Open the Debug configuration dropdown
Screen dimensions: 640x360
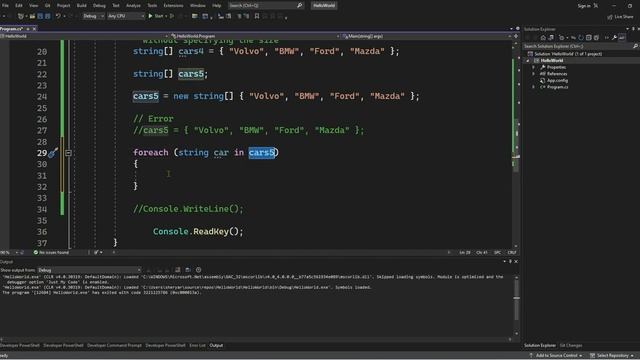93,16
